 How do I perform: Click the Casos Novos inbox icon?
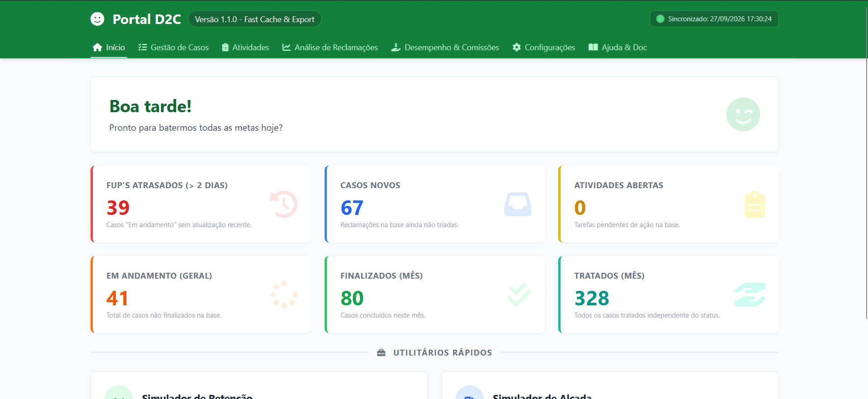(518, 204)
